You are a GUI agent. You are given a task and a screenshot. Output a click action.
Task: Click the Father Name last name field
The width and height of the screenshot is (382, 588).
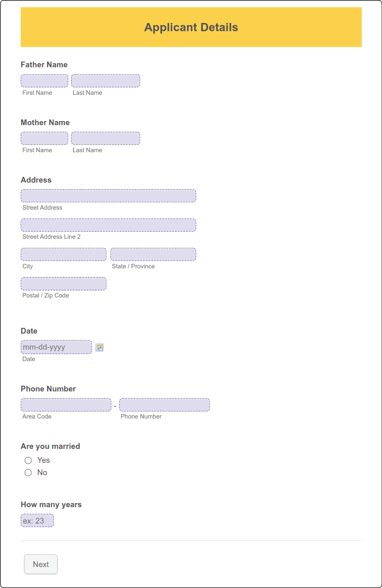coord(105,80)
